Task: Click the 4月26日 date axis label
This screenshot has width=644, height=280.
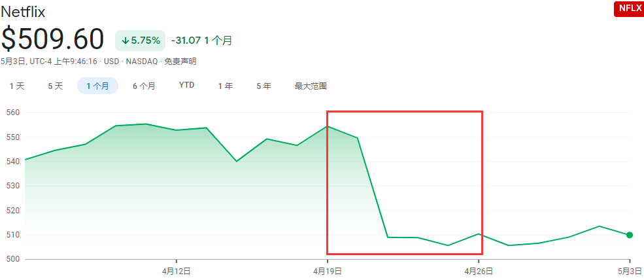Action: point(479,270)
